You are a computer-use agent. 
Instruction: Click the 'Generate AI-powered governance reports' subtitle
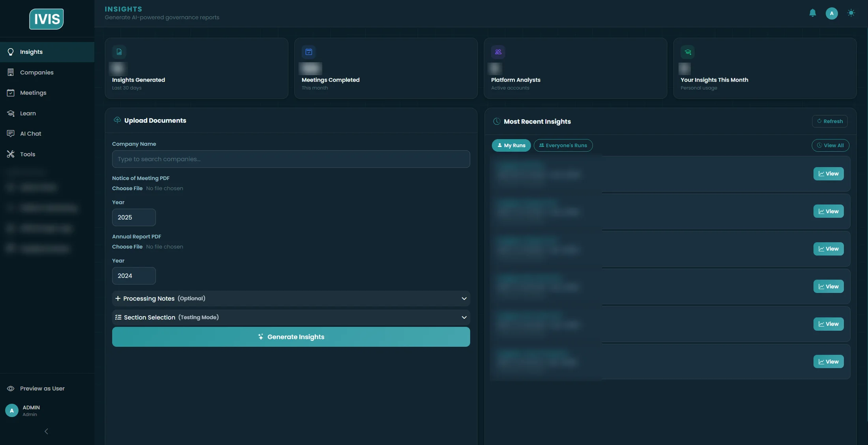point(162,17)
